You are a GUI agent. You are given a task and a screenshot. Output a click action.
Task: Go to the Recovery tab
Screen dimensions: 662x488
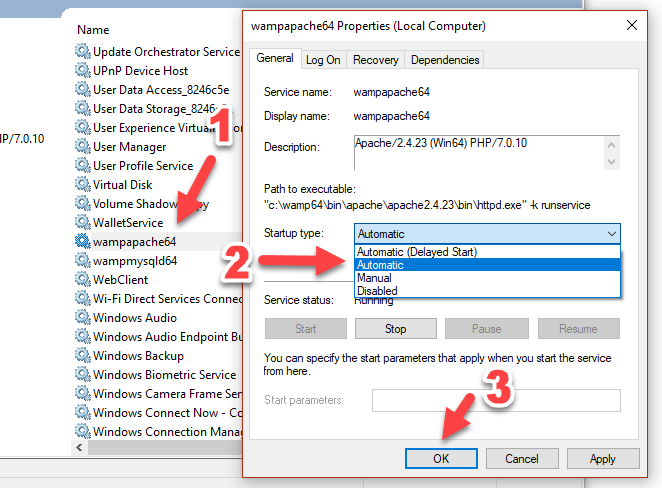pyautogui.click(x=375, y=60)
